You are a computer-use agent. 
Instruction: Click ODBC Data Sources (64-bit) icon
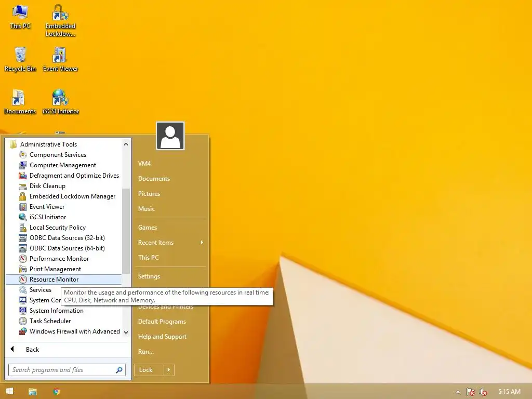point(23,248)
